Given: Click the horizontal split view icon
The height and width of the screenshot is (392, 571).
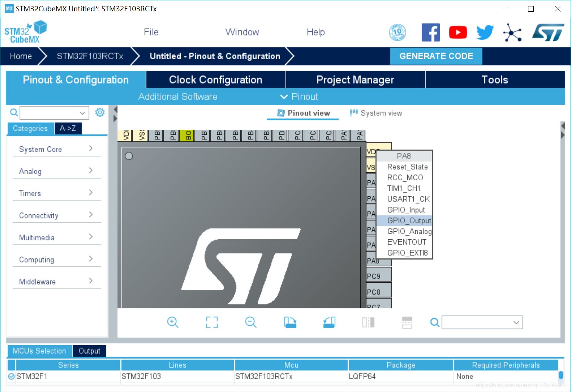Looking at the screenshot, I should [x=407, y=322].
